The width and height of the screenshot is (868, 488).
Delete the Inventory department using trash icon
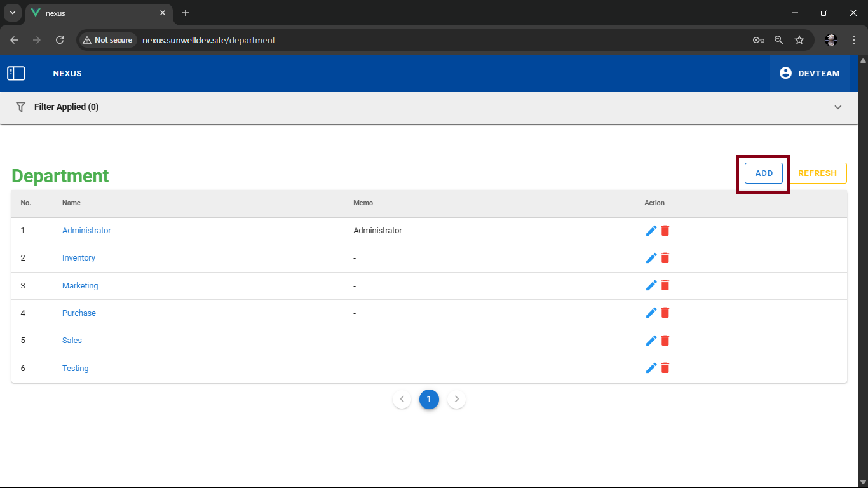665,258
